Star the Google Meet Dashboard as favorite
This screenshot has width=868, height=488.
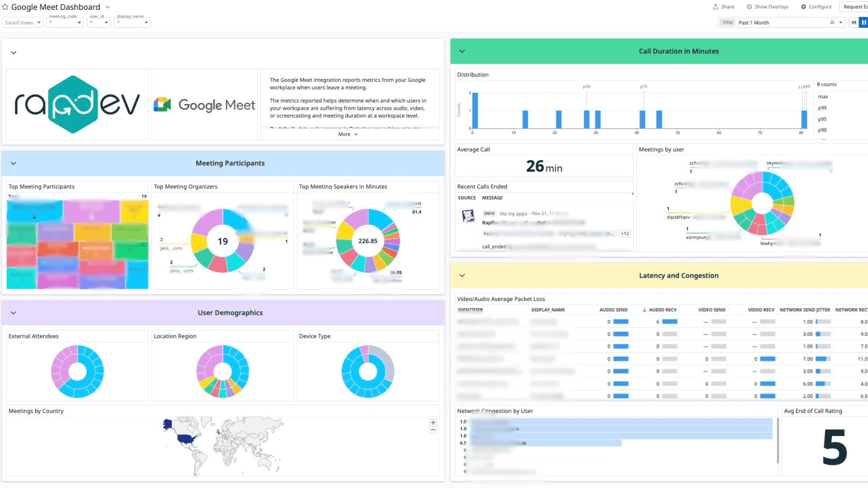point(5,7)
